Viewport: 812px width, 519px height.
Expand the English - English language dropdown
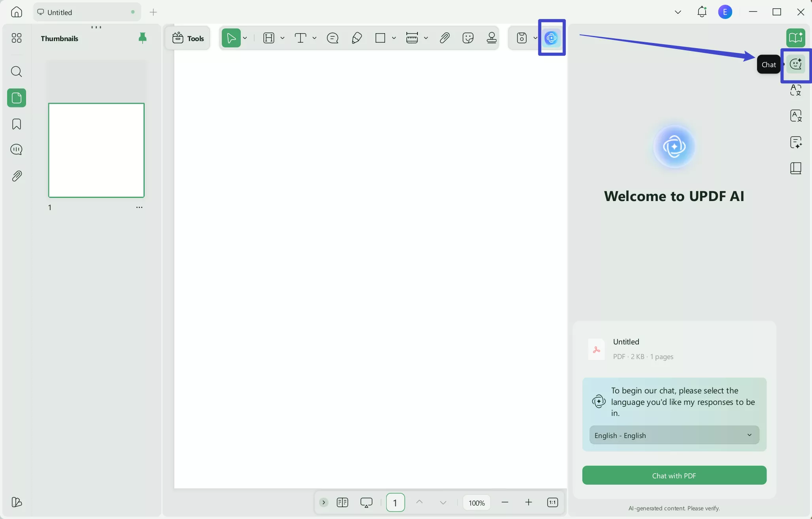pyautogui.click(x=674, y=435)
